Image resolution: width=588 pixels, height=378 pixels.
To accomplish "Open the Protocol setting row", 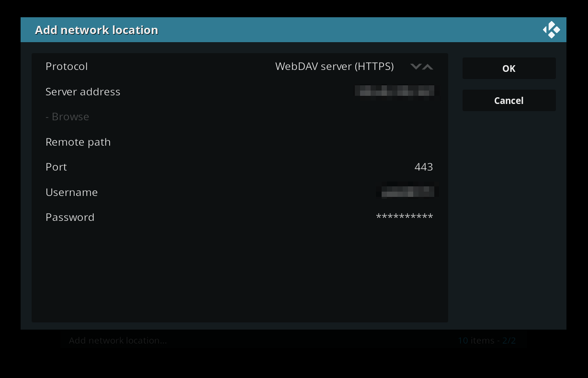I will [x=240, y=67].
